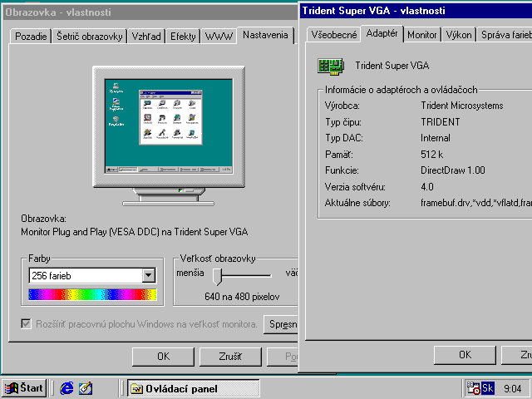Image resolution: width=532 pixels, height=399 pixels.
Task: Open the Efekty tab
Action: pyautogui.click(x=183, y=37)
